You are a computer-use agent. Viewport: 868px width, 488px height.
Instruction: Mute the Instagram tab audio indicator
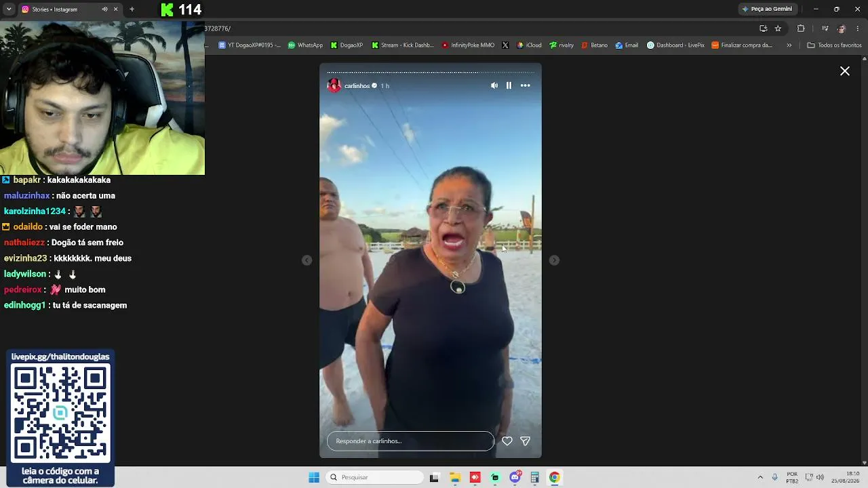point(104,9)
